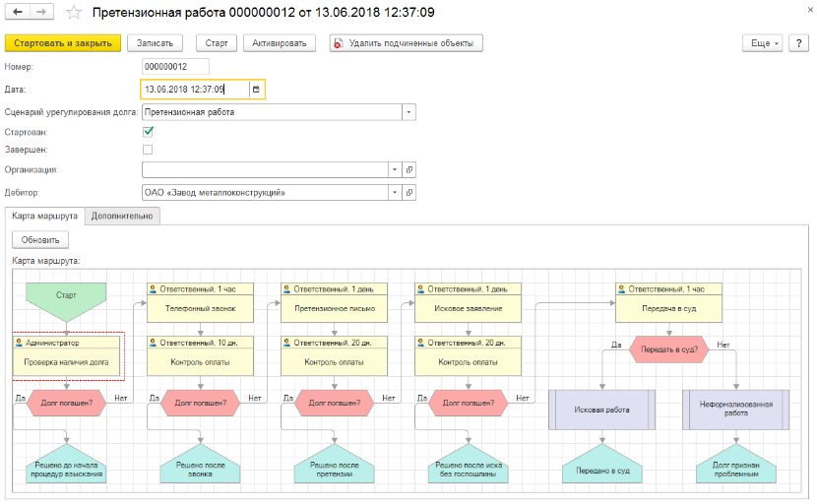
Task: Open the Организация record using its open icon
Action: (x=410, y=169)
